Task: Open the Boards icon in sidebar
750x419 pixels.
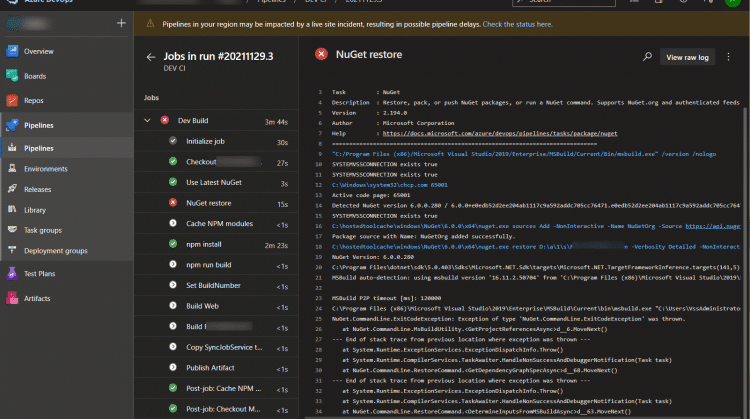Action: coord(12,76)
